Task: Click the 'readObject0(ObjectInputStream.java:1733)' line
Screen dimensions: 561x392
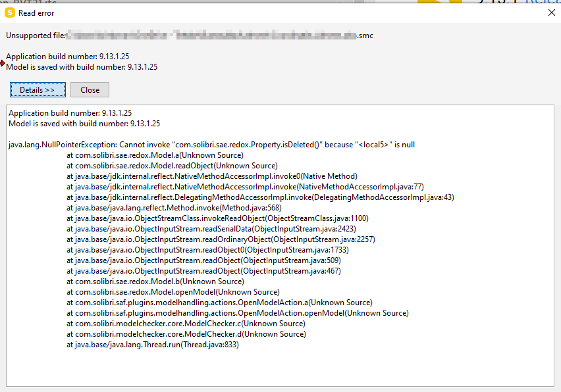Action: point(207,250)
